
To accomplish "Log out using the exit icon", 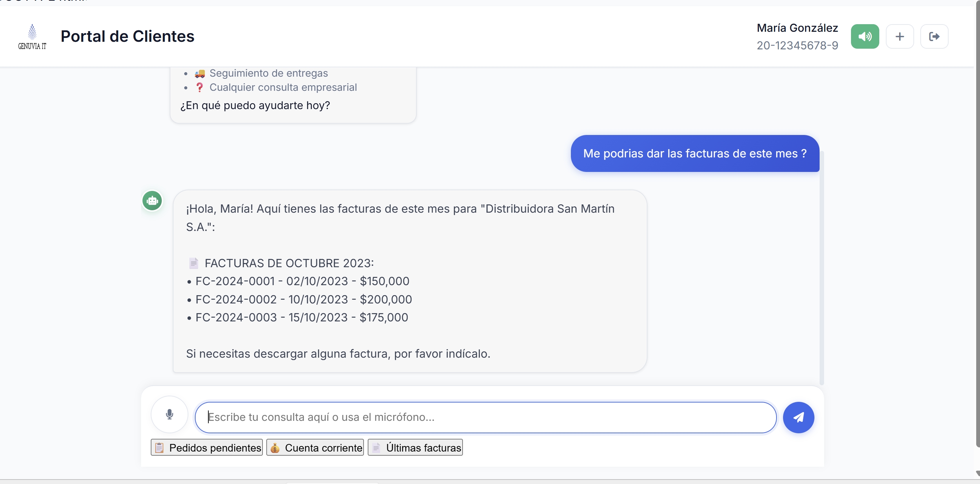I will coord(935,36).
